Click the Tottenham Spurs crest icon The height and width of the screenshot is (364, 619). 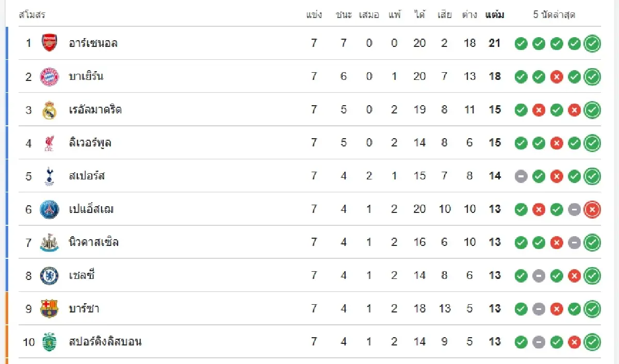(50, 176)
